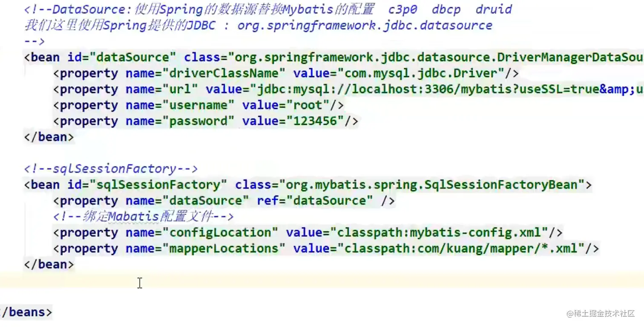Click the value "classpath:com/kuang/mapper/*.xml"

tap(461, 249)
